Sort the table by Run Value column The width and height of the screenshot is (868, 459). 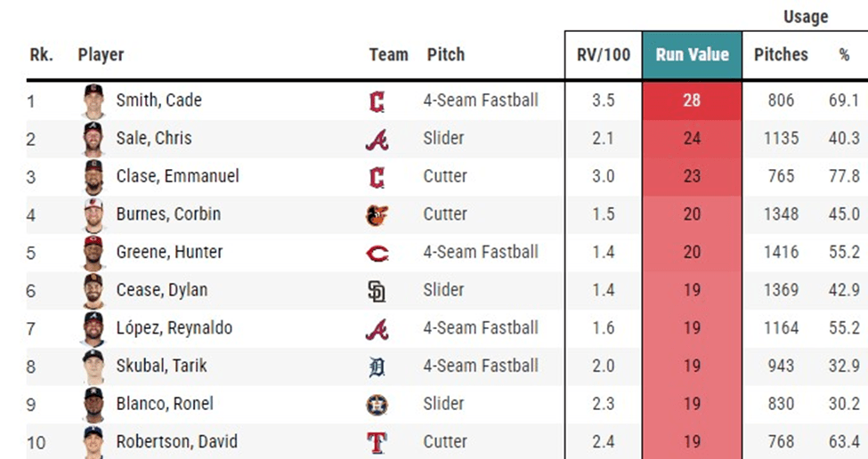pos(692,55)
